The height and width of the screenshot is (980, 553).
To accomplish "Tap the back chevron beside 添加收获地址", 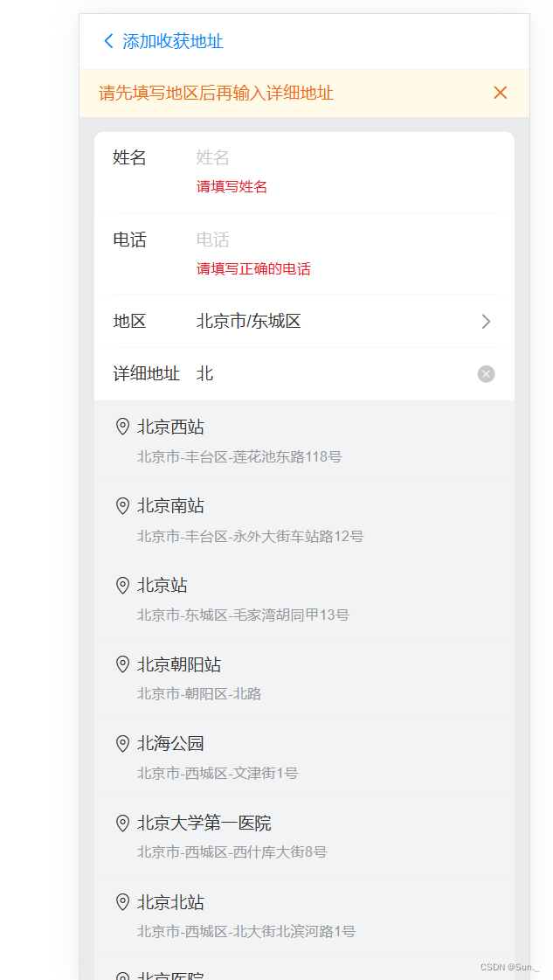I will pyautogui.click(x=108, y=40).
